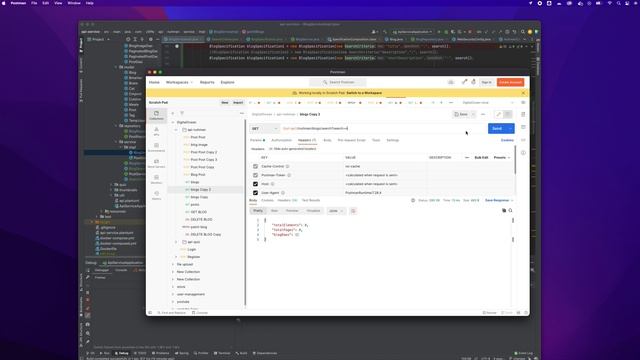Open collections sidebar three-dot options
The width and height of the screenshot is (640, 360).
[242, 113]
